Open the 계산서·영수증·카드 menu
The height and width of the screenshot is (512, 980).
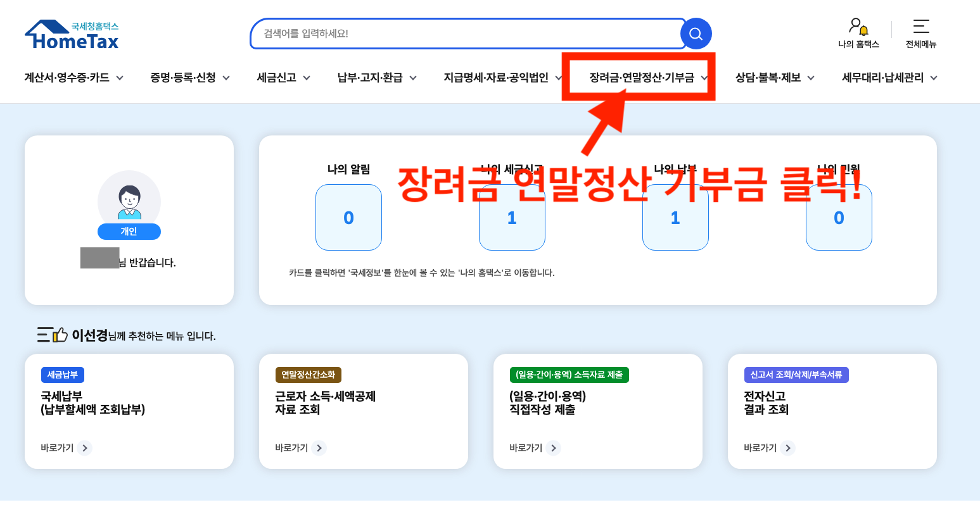[68, 78]
